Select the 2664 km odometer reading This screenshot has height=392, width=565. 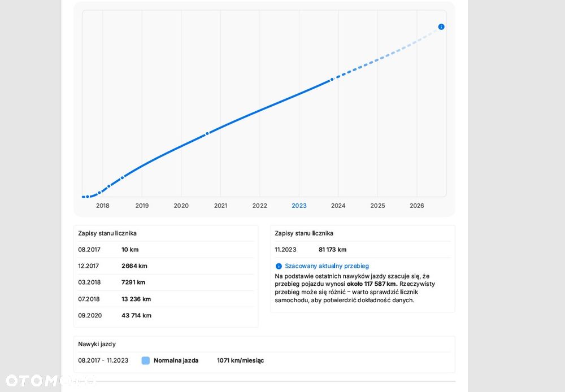tap(134, 266)
